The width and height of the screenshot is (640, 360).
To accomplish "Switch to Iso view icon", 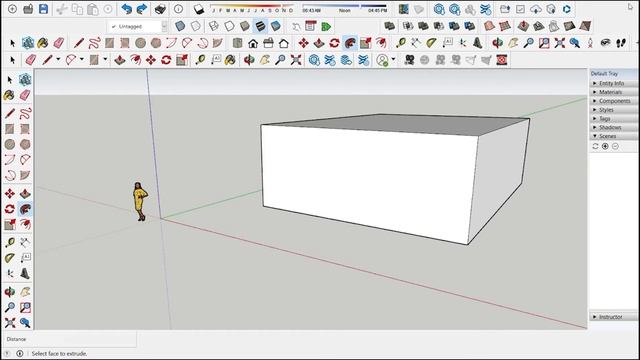I will point(237,43).
